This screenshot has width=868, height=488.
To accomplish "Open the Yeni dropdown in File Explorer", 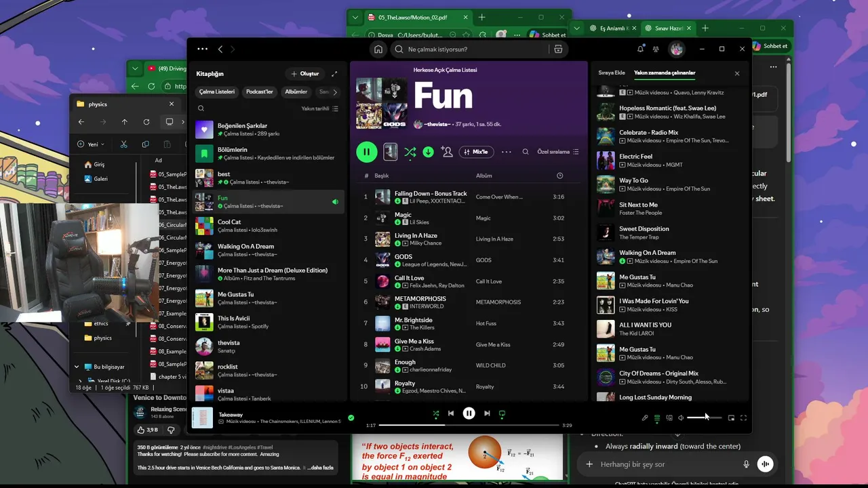I will click(x=91, y=144).
